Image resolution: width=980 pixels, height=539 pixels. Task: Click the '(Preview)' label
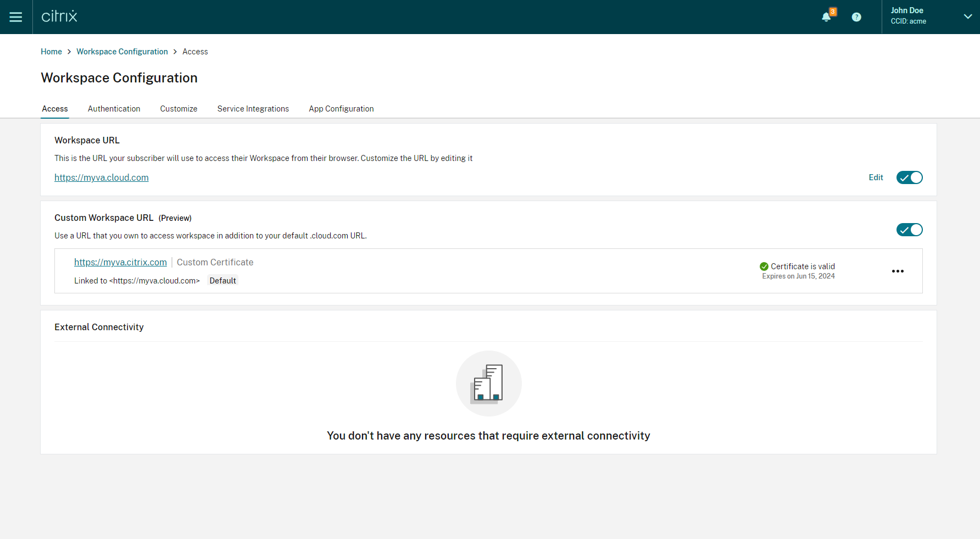click(x=175, y=218)
